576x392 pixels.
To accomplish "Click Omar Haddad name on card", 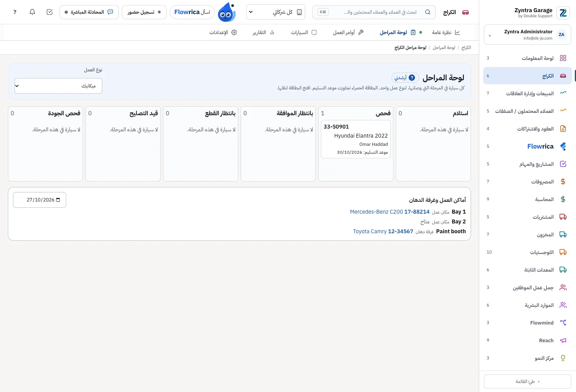I will pos(373,144).
